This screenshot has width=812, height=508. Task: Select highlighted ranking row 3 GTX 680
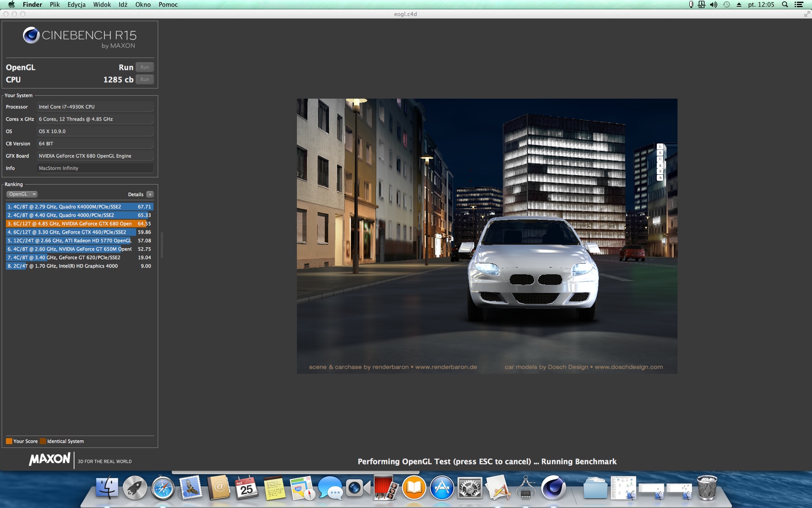(x=80, y=224)
